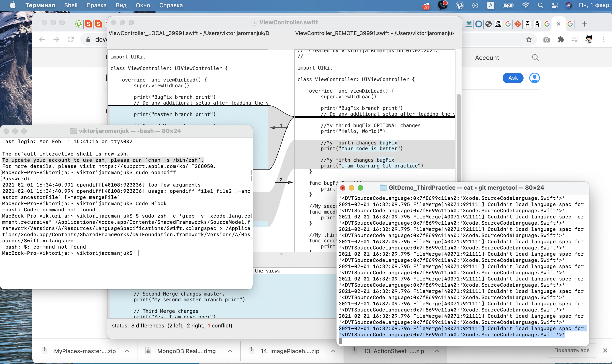The width and height of the screenshot is (612, 364).
Task: View site info lock icon in address bar
Action: click(88, 39)
